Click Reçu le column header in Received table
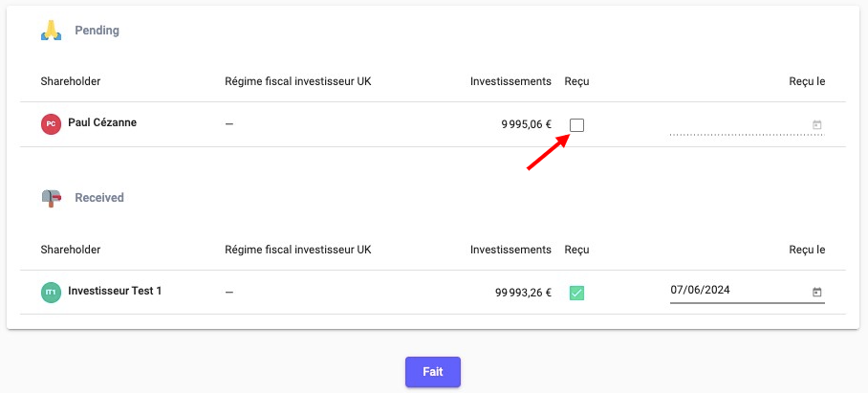The width and height of the screenshot is (868, 393). click(x=807, y=250)
